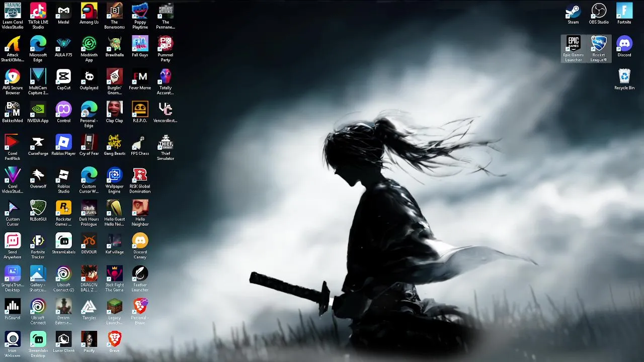Click the Rocket League icon
This screenshot has width=644, height=362.
tap(599, 44)
